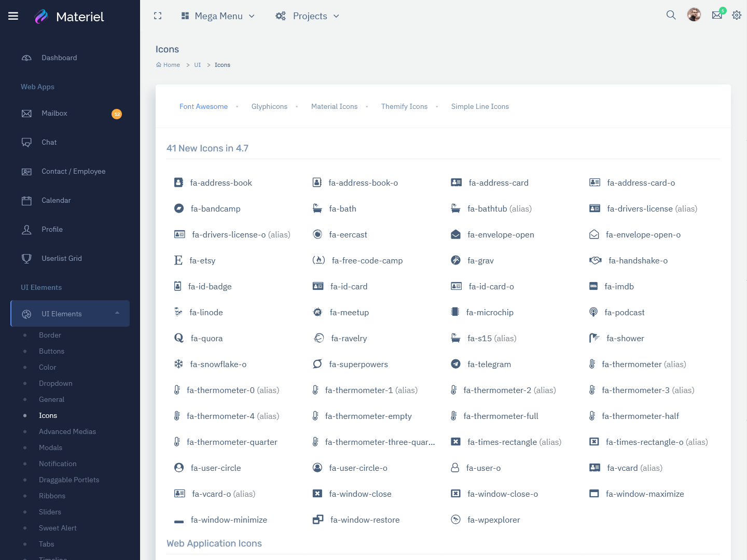Open the search icon in header
747x560 pixels.
click(x=671, y=15)
